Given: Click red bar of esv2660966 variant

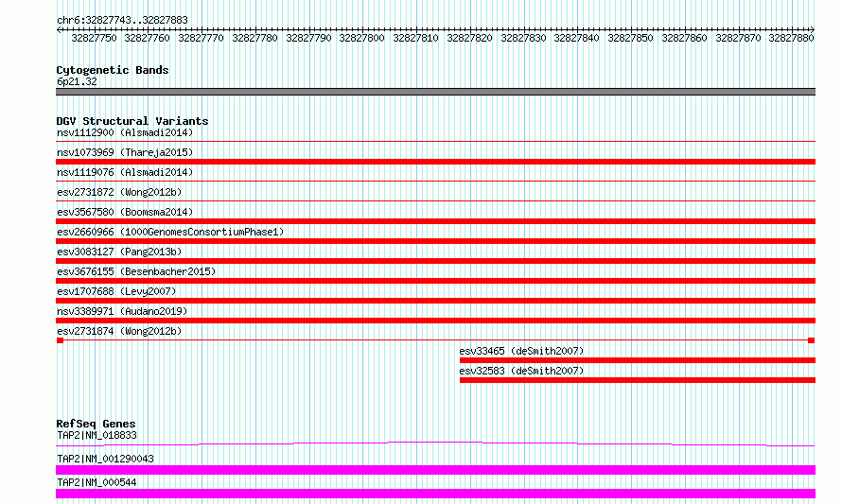Looking at the screenshot, I should 435,241.
